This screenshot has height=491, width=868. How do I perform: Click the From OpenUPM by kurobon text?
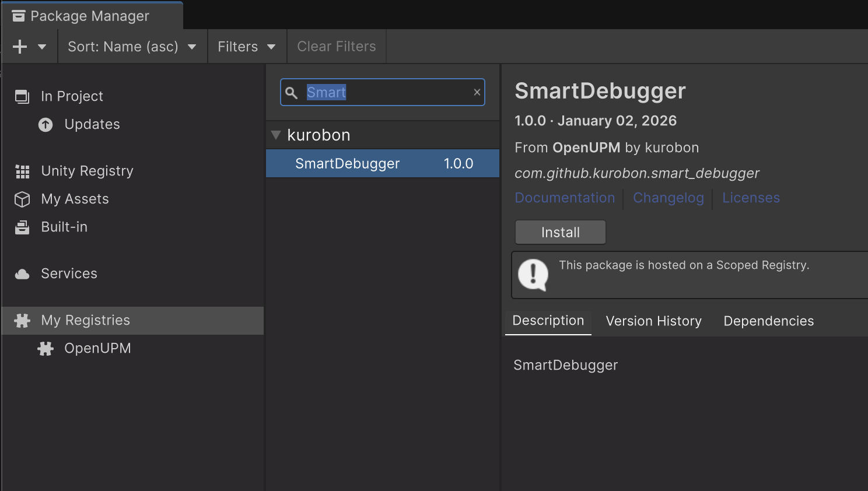tap(607, 148)
